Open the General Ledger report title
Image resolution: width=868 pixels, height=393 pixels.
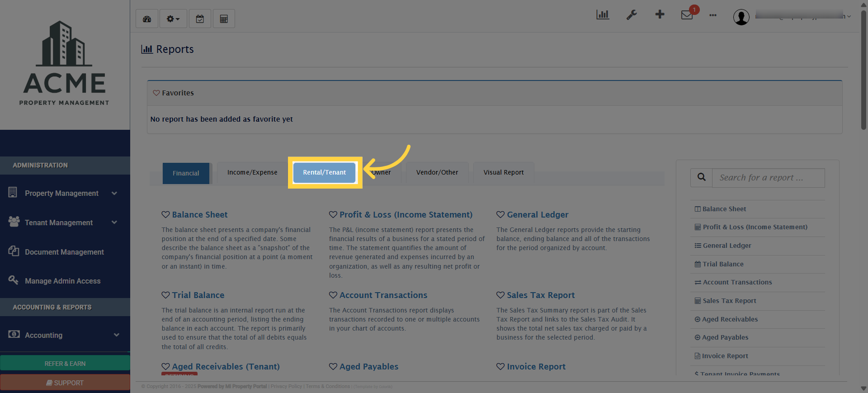click(x=538, y=214)
